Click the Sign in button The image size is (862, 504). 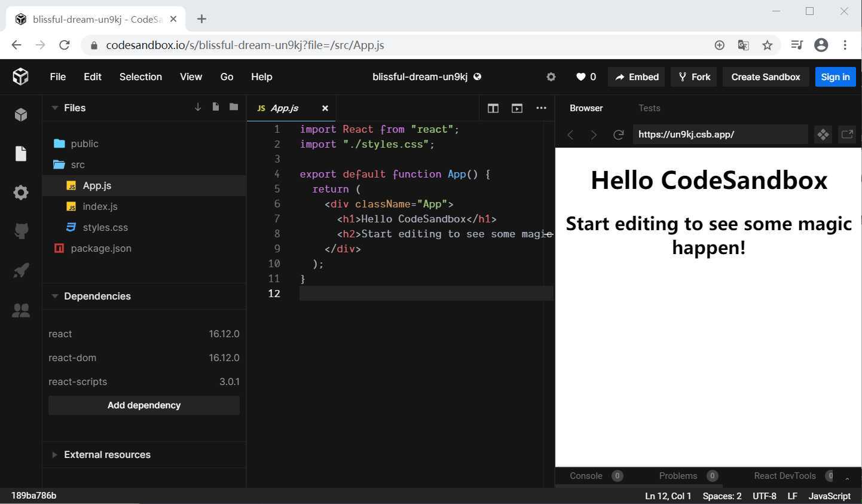point(835,77)
